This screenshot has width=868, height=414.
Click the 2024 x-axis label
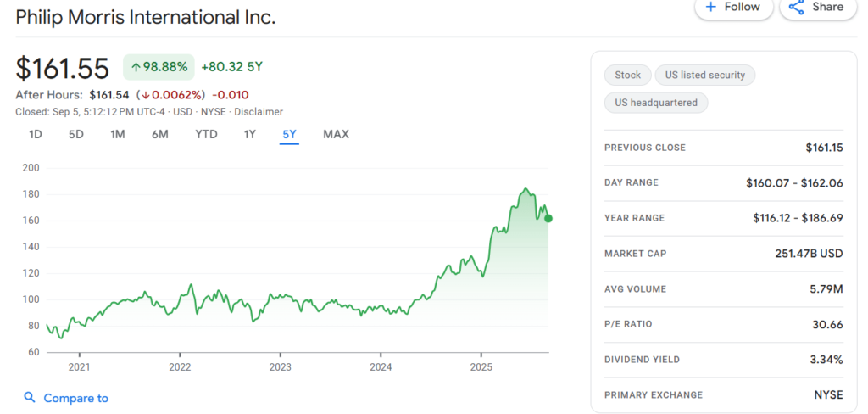381,366
